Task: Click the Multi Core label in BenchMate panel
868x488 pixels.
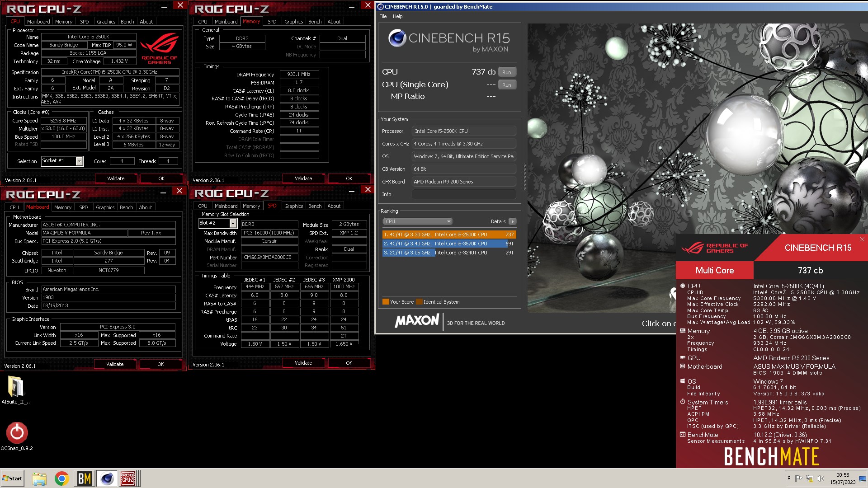Action: 714,270
